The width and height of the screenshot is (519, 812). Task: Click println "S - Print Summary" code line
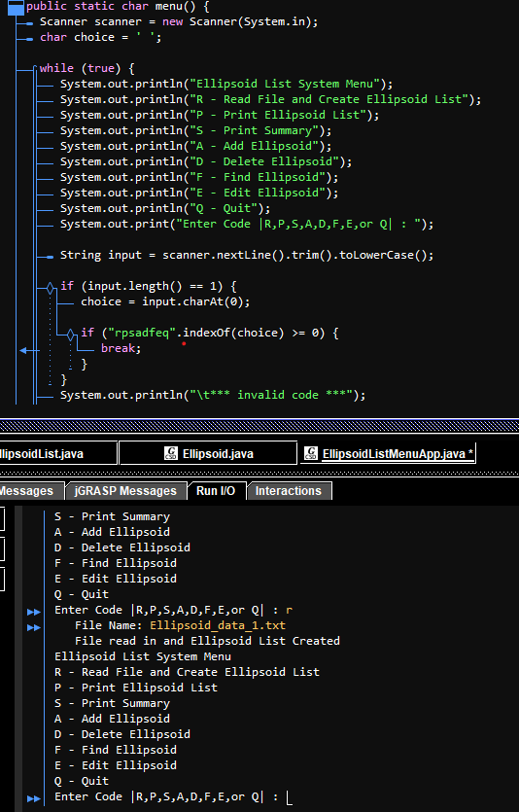pos(195,130)
